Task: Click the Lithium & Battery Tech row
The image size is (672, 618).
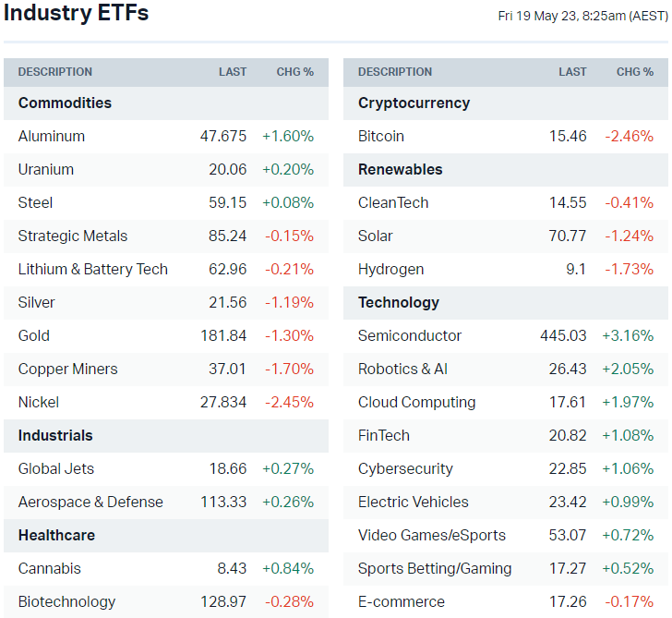Action: point(93,269)
